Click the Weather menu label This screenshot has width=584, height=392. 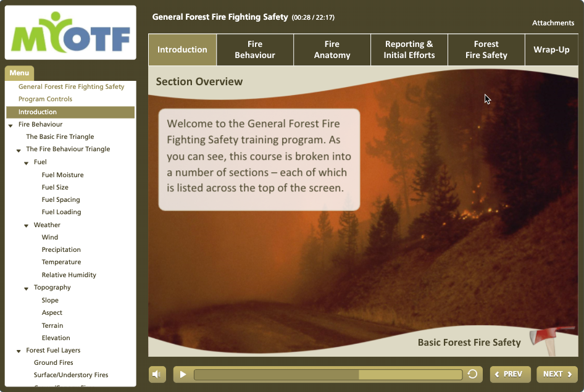click(x=47, y=225)
